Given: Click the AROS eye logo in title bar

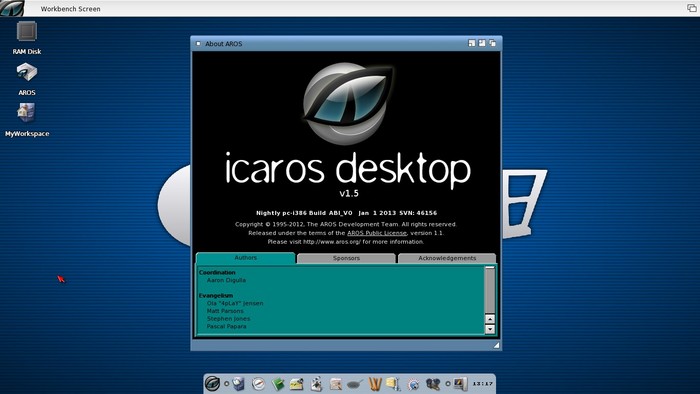Looking at the screenshot, I should [x=12, y=8].
